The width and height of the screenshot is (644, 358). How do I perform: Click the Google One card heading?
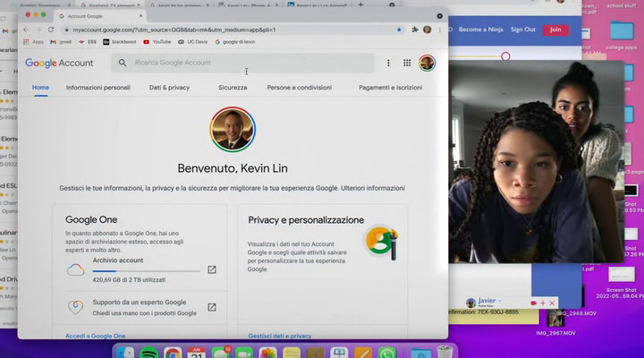tap(91, 219)
